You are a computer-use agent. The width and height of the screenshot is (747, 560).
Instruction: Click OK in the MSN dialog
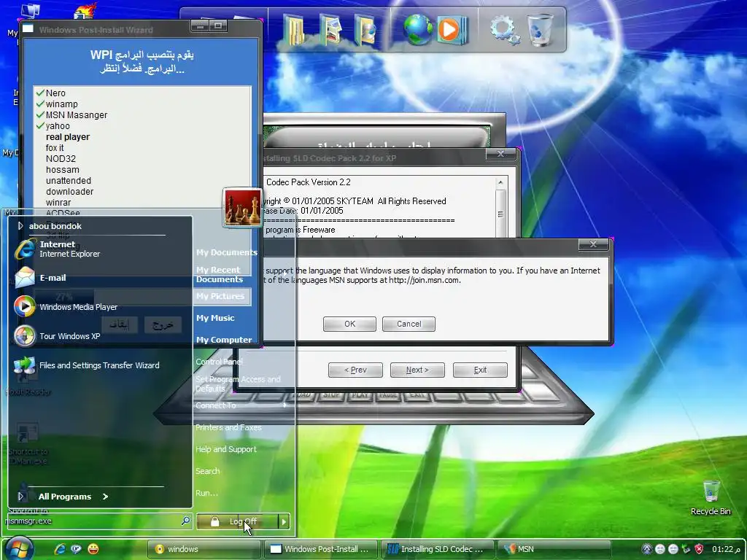pos(349,324)
